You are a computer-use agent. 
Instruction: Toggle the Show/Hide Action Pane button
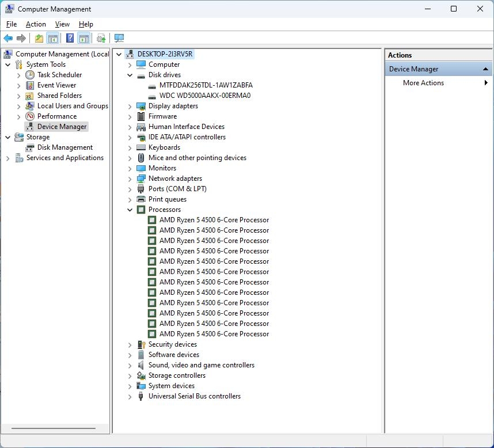pos(84,39)
